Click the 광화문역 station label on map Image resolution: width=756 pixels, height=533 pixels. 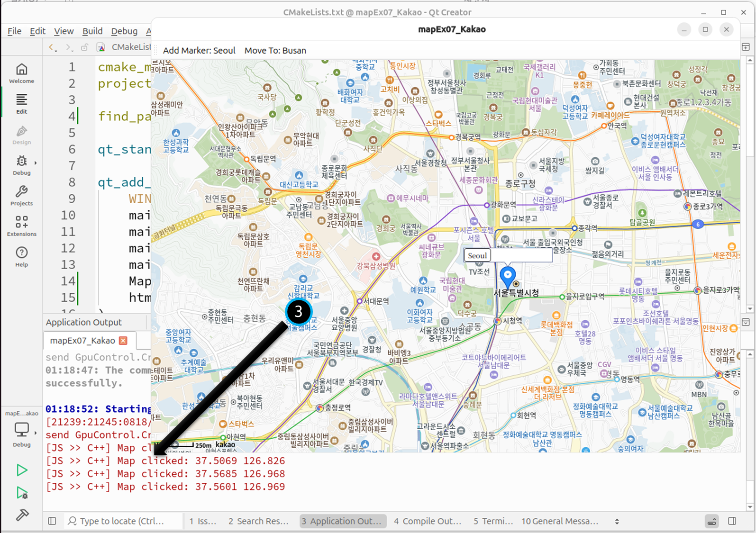[503, 205]
